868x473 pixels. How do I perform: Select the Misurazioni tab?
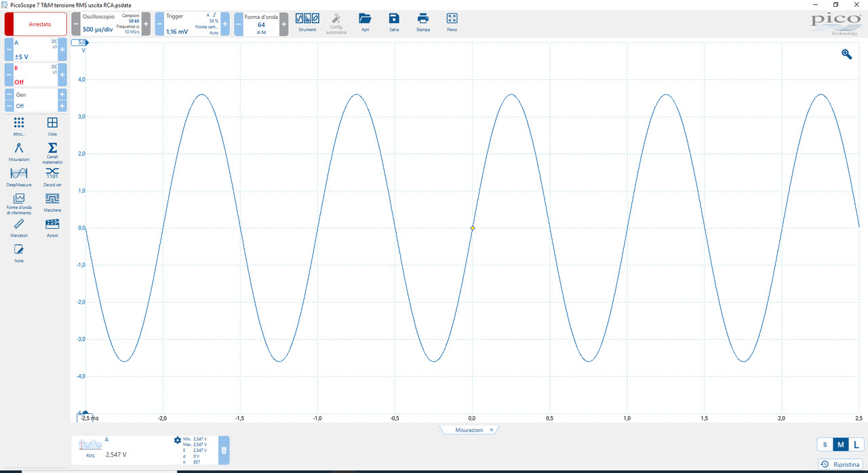[469, 430]
